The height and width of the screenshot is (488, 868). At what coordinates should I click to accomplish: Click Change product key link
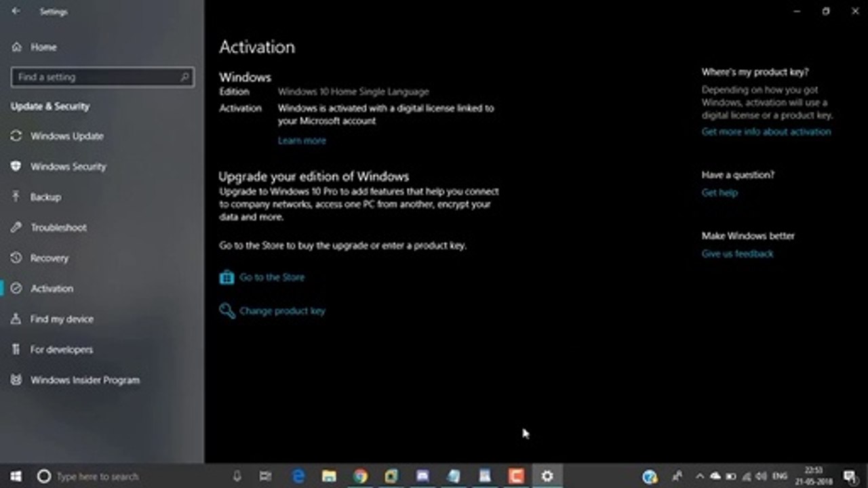tap(282, 311)
